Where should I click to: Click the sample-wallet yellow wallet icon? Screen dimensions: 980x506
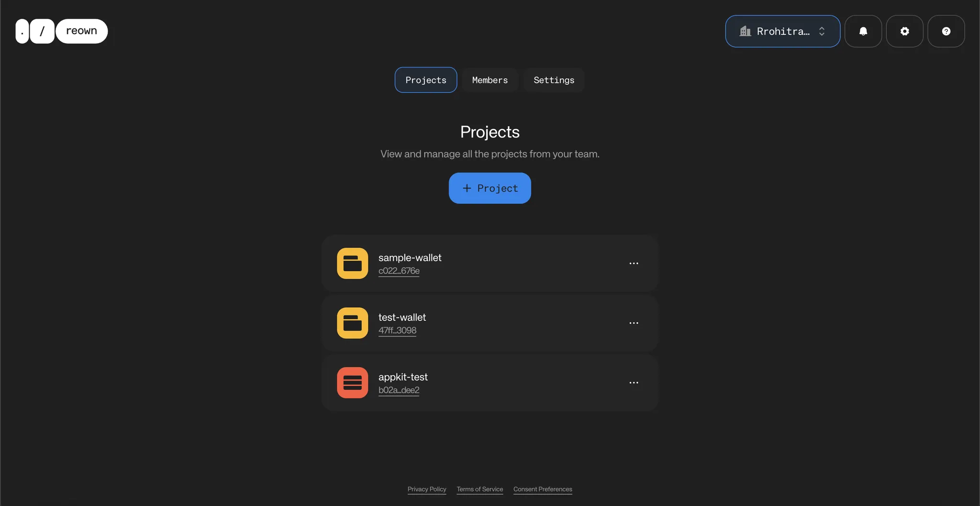click(352, 263)
